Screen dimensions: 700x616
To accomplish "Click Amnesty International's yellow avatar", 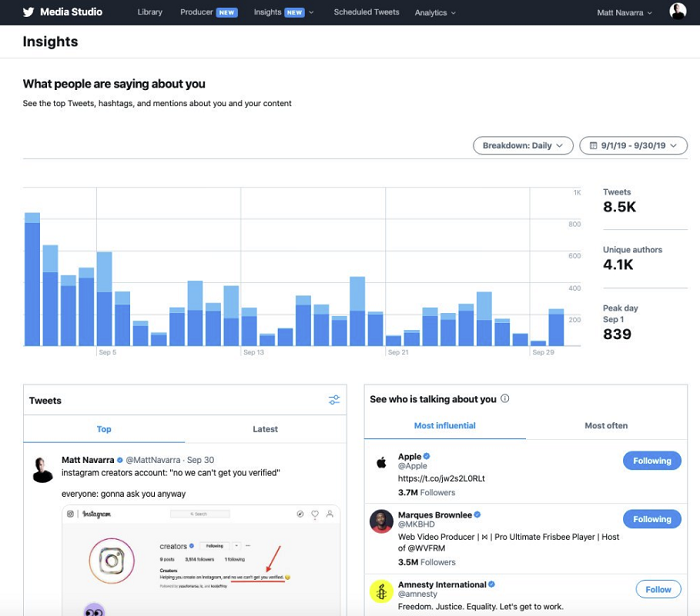I will (x=381, y=590).
